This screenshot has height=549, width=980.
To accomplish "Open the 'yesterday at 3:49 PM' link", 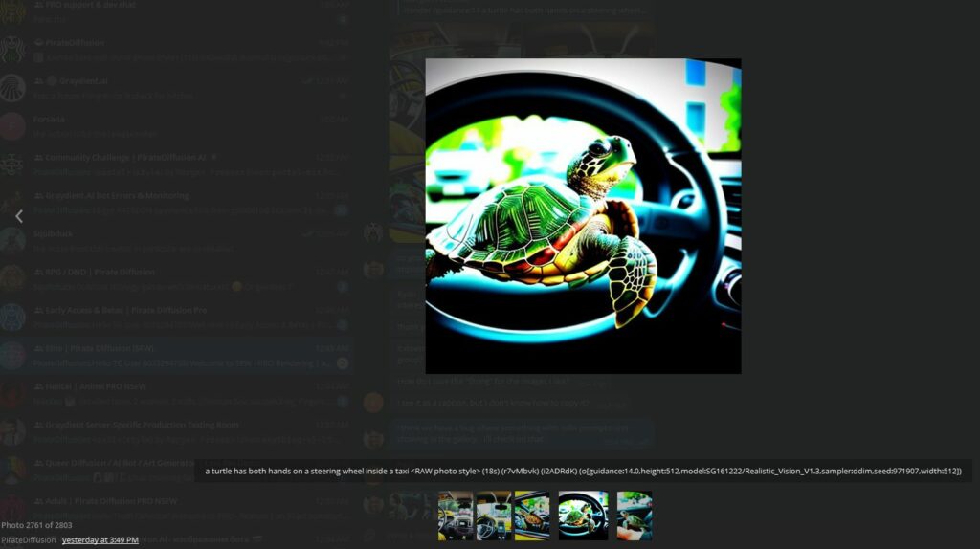I will coord(100,539).
